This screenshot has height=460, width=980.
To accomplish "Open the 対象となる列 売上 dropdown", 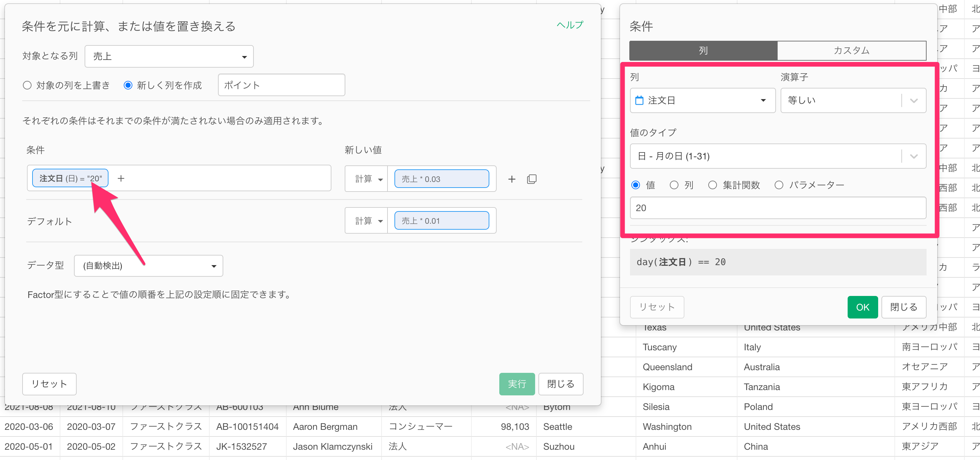I will [169, 56].
